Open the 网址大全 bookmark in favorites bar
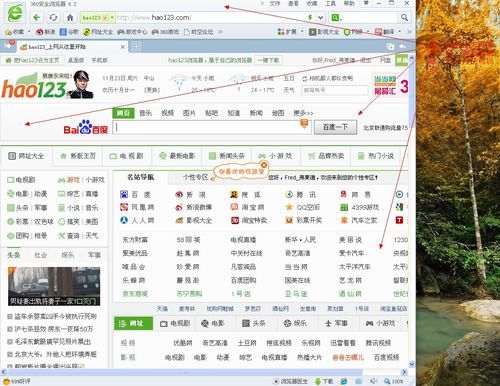This screenshot has height=386, width=500. [x=98, y=32]
